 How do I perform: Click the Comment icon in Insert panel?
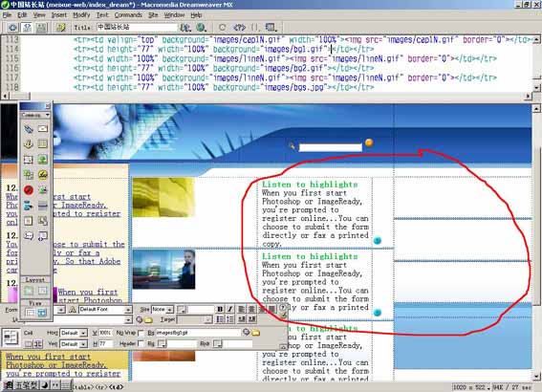(29, 236)
